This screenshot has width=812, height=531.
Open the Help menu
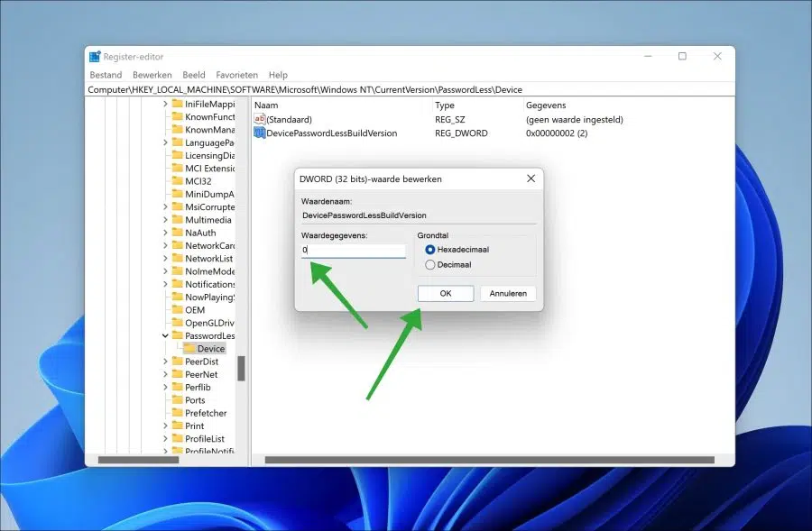278,75
